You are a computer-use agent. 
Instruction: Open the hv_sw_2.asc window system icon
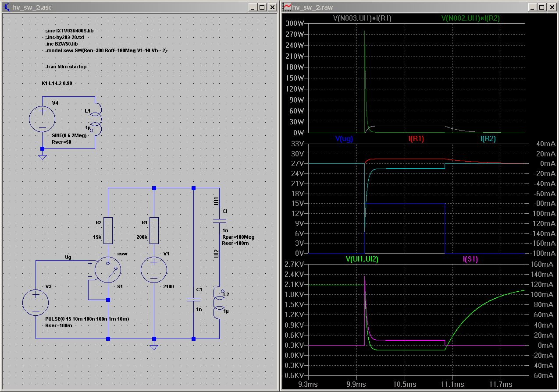6,7
